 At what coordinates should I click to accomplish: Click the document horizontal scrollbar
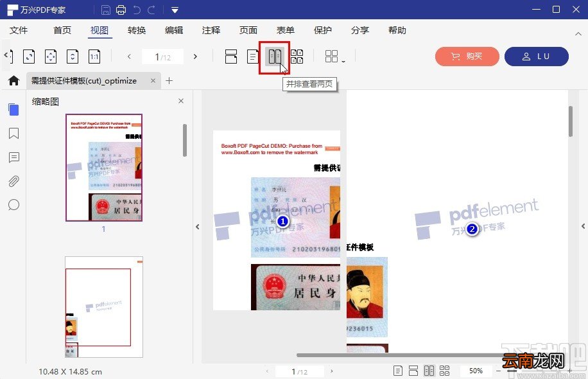pyautogui.click(x=401, y=355)
